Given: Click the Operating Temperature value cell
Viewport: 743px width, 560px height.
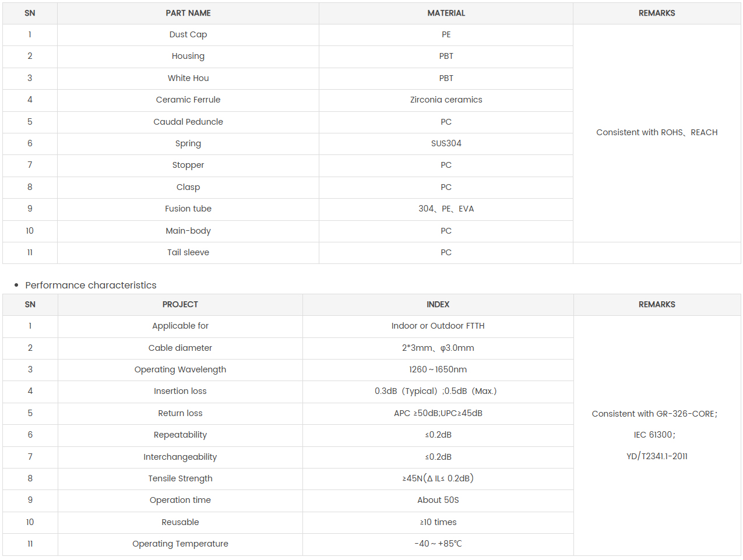Looking at the screenshot, I should pos(438,544).
